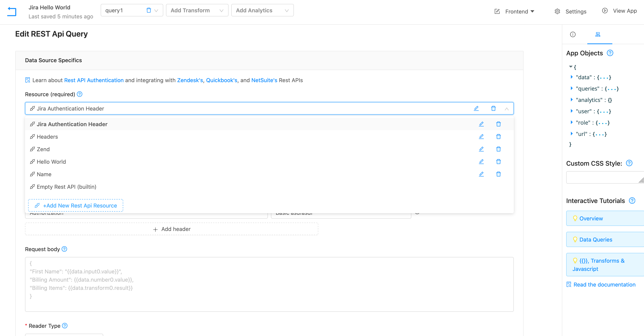Click the Custom CSS Style help icon
This screenshot has width=644, height=336.
click(x=629, y=163)
